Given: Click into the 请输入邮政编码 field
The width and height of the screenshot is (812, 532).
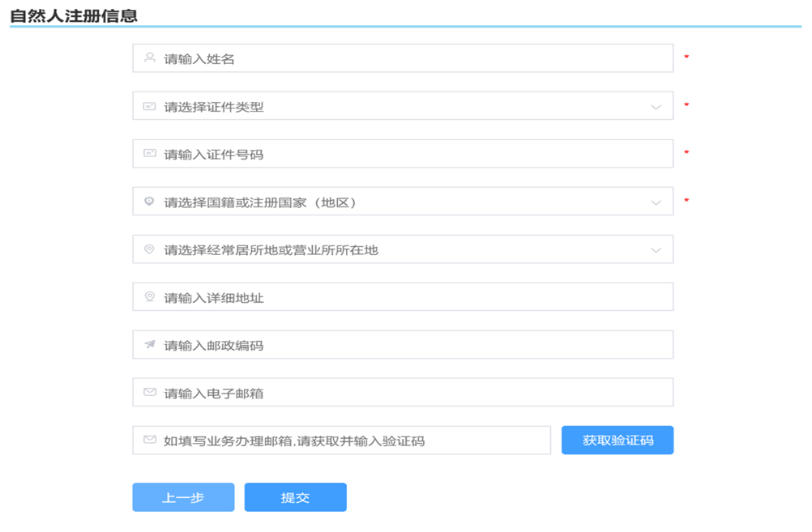Looking at the screenshot, I should pyautogui.click(x=405, y=345).
